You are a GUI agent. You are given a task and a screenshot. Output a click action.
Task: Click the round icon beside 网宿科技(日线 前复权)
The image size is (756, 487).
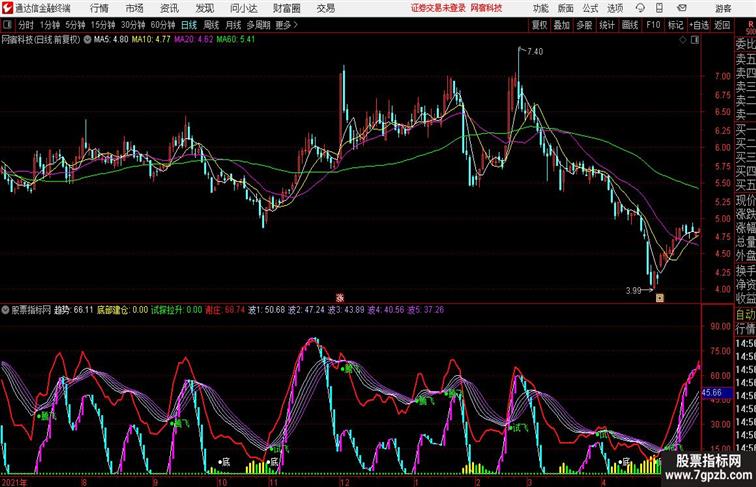coord(87,40)
